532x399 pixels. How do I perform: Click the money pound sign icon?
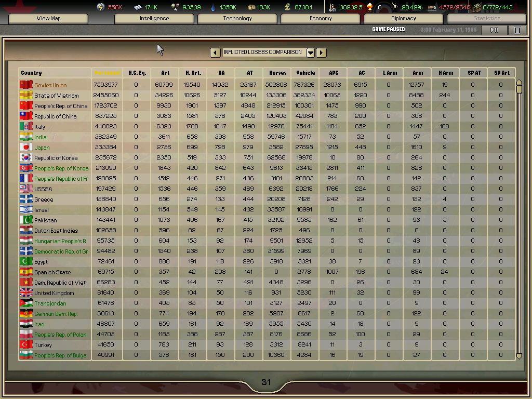[287, 7]
